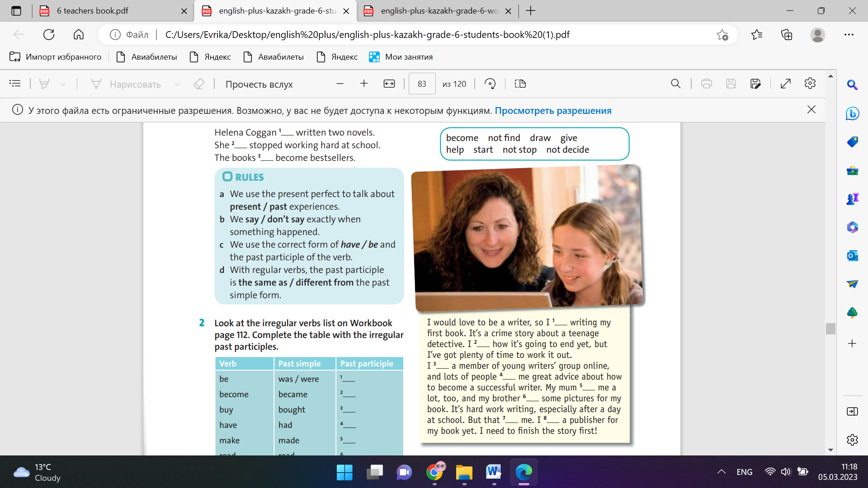Click the page number field showing 83

tap(422, 84)
